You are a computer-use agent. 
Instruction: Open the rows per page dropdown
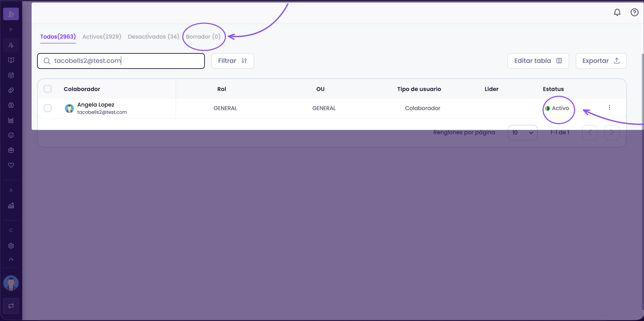pyautogui.click(x=523, y=133)
